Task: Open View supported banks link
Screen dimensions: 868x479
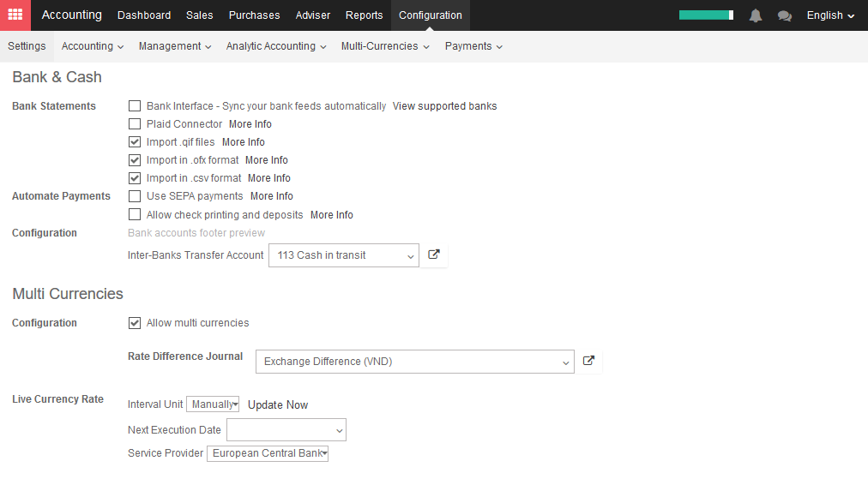Action: tap(444, 105)
